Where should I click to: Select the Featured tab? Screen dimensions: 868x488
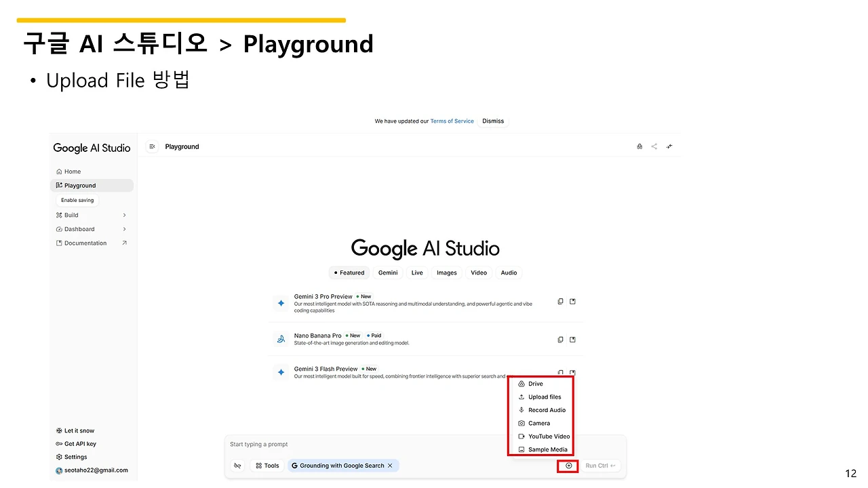pos(349,272)
